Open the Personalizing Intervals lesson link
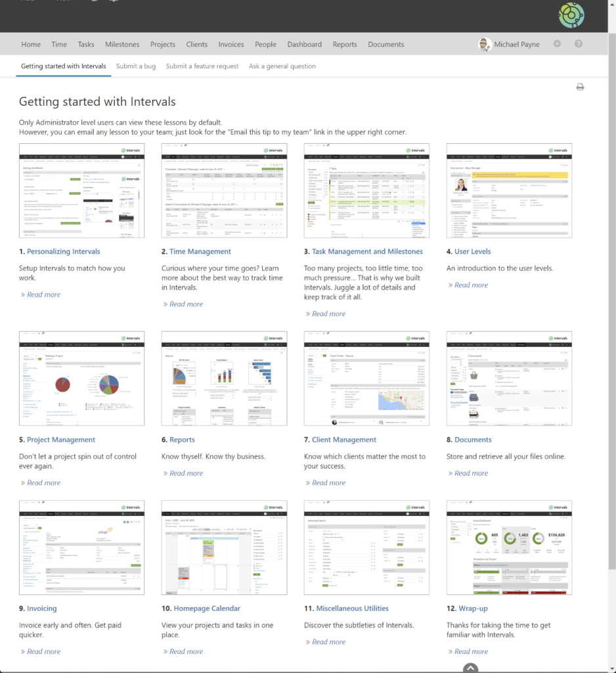Image resolution: width=616 pixels, height=673 pixels. pos(64,252)
